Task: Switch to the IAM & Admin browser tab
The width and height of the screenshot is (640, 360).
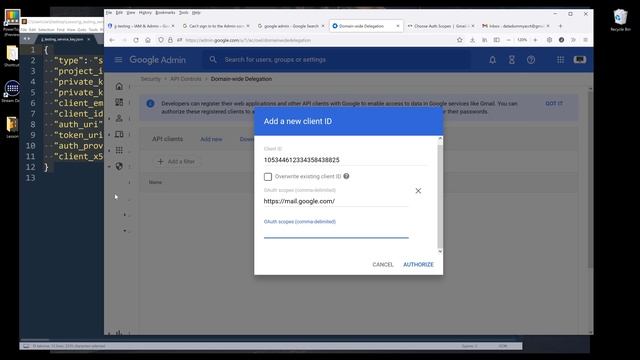Action: (x=141, y=26)
